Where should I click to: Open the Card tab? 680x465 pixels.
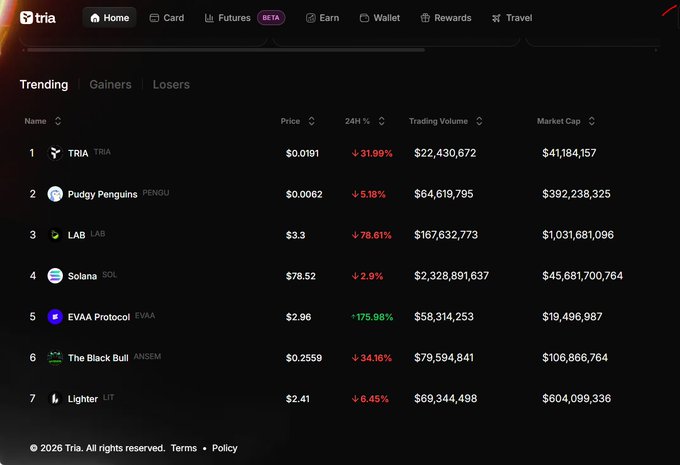(167, 18)
